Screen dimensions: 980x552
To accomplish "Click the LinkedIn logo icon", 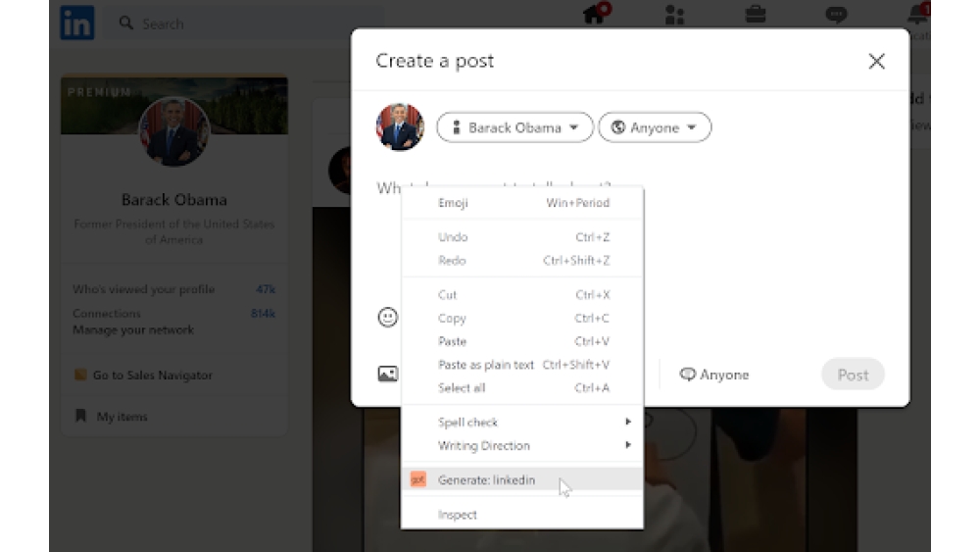I will click(x=76, y=24).
